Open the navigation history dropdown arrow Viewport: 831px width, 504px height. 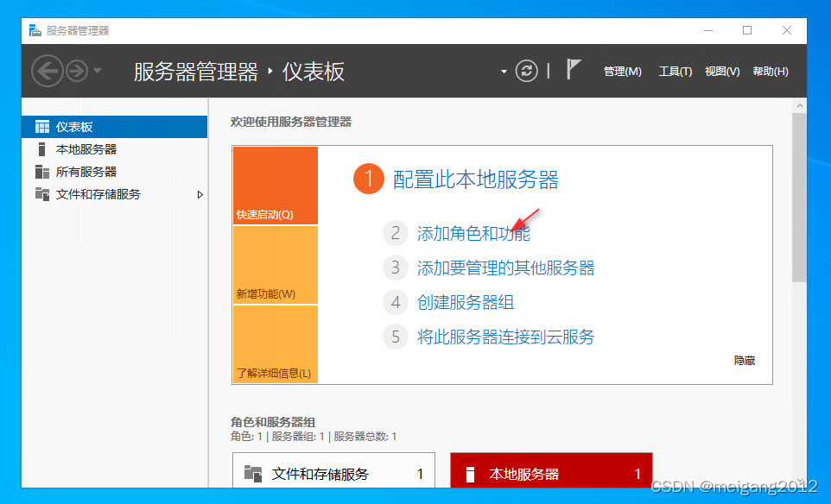pos(98,71)
